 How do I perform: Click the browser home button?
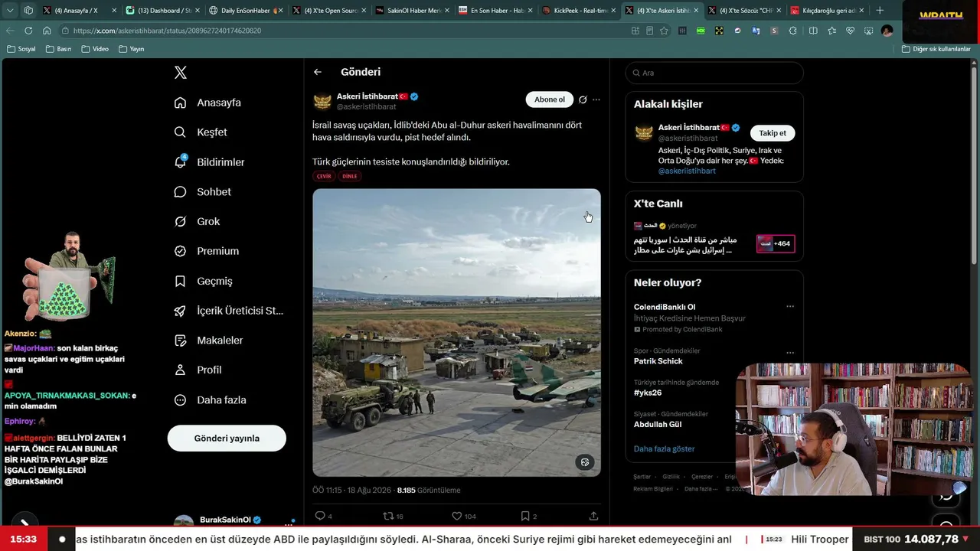pos(47,31)
